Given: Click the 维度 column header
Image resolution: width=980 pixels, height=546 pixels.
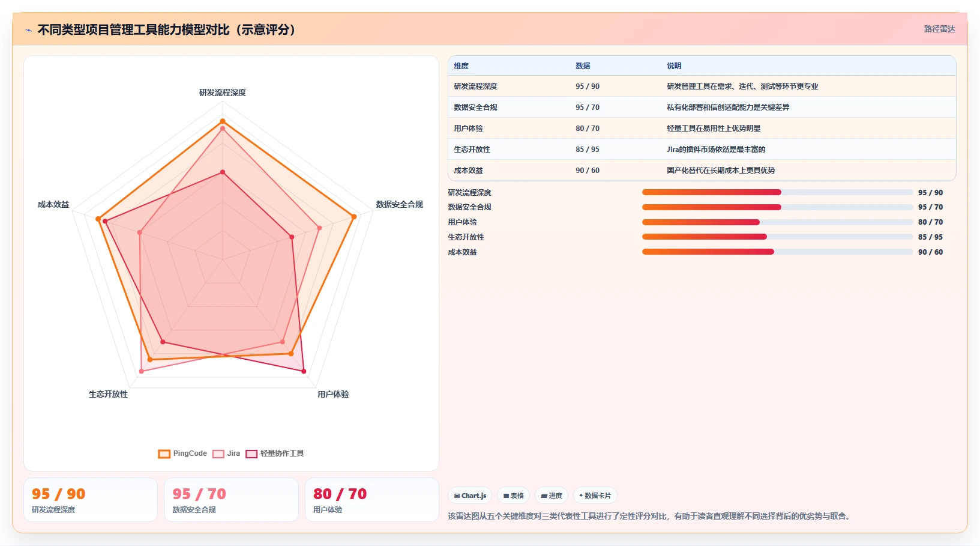Looking at the screenshot, I should (461, 66).
